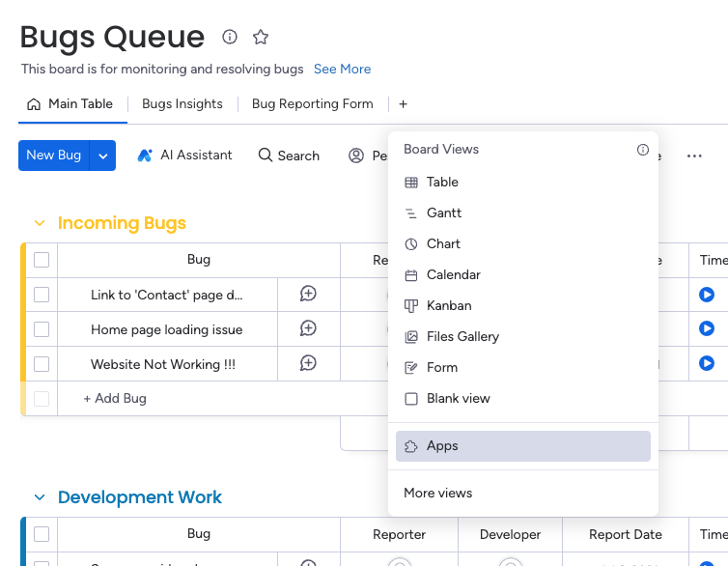Click info icon in Board Views panel
The image size is (728, 566).
click(x=643, y=150)
